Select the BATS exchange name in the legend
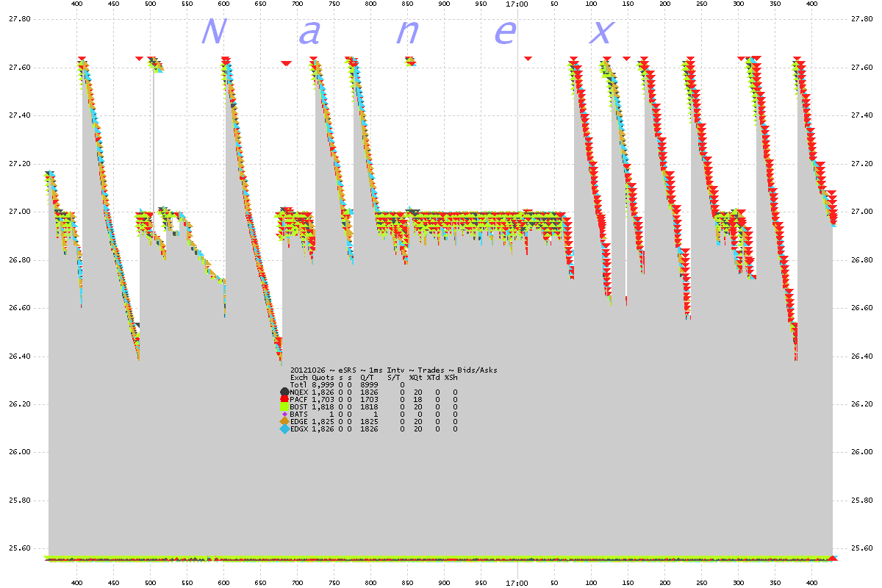This screenshot has height=588, width=882. [299, 414]
